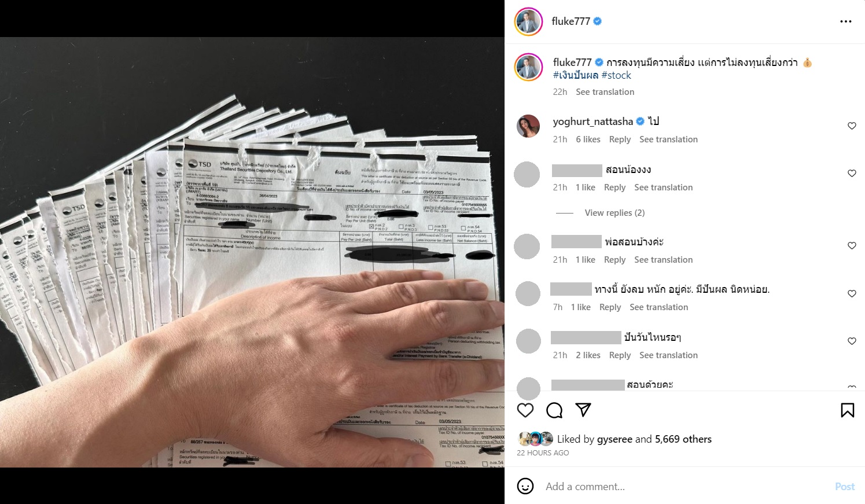Reply to yoghurt_nattasha's comment
Viewport: 865px width, 504px height.
(x=620, y=139)
